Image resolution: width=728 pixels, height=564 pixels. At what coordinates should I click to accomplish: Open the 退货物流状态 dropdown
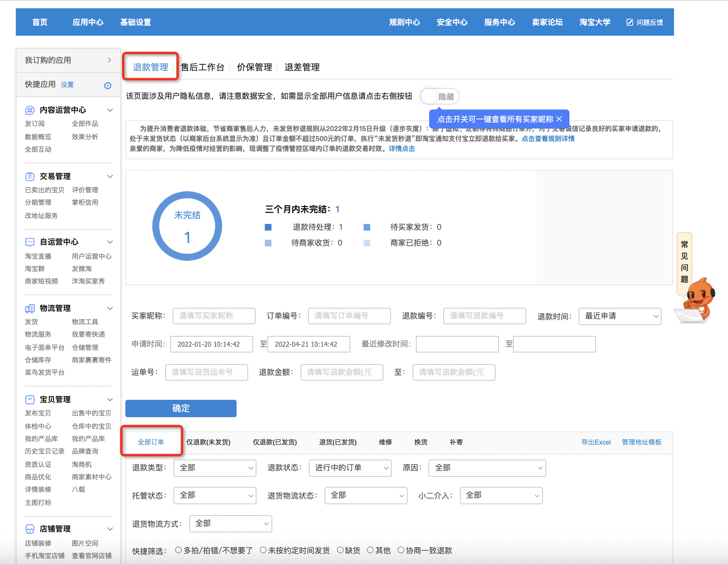[366, 496]
